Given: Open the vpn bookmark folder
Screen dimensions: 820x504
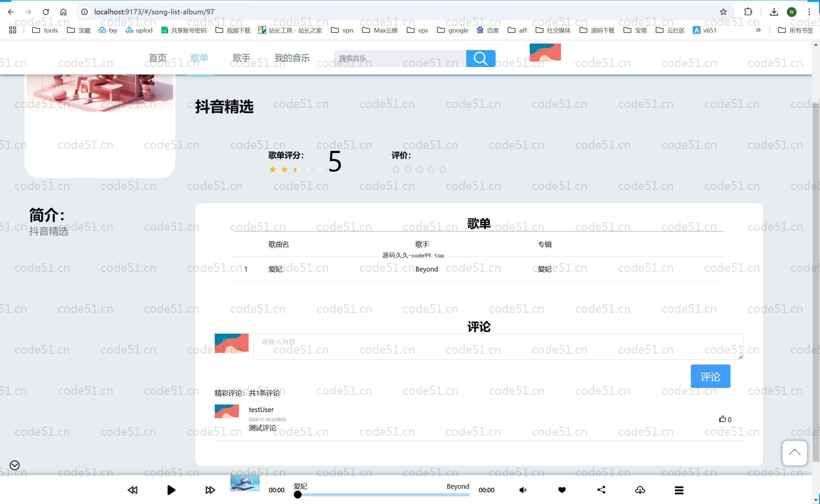Looking at the screenshot, I should click(342, 30).
